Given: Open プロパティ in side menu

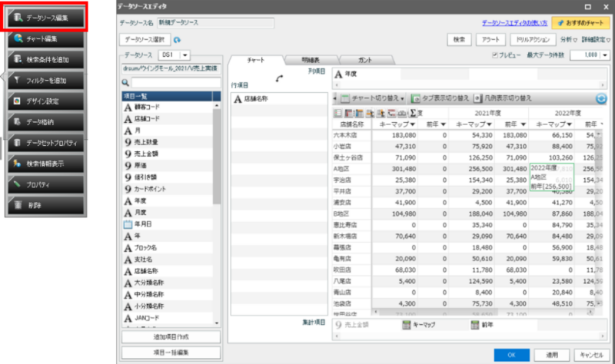Looking at the screenshot, I should coord(46,184).
